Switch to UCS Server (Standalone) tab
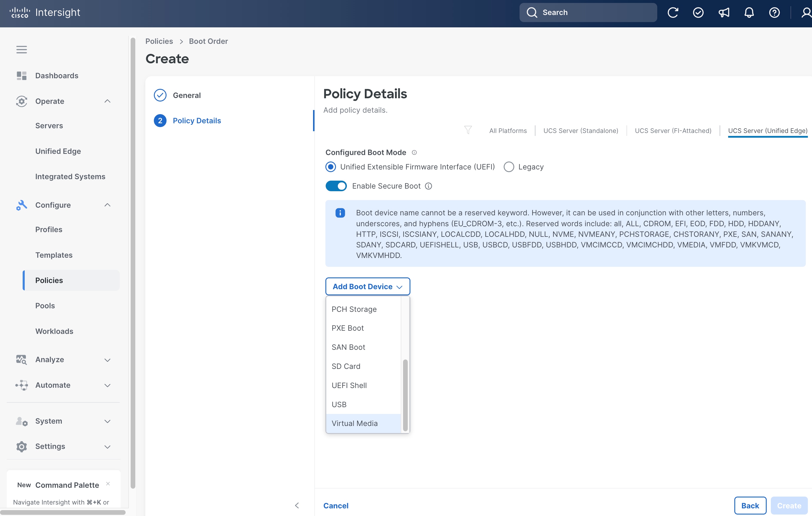 click(x=581, y=131)
